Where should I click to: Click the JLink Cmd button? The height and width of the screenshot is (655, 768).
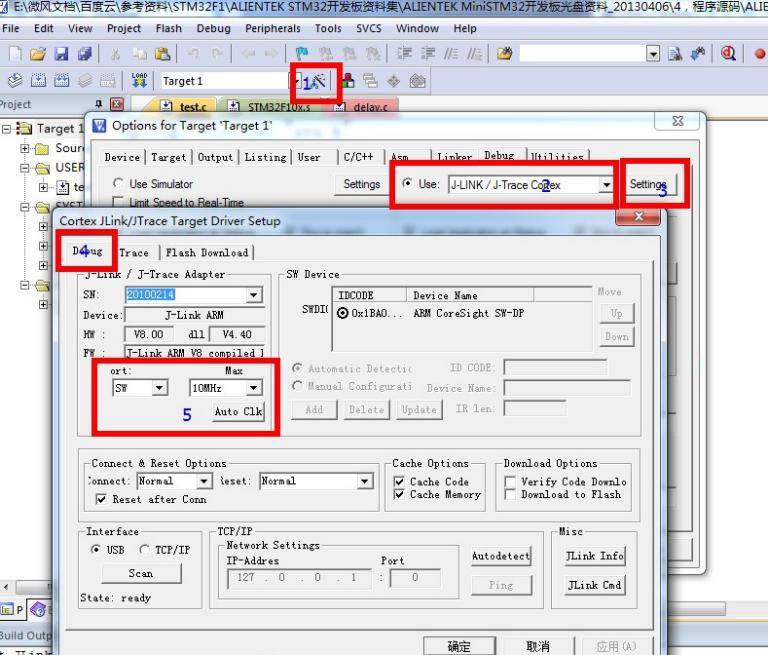pos(595,585)
